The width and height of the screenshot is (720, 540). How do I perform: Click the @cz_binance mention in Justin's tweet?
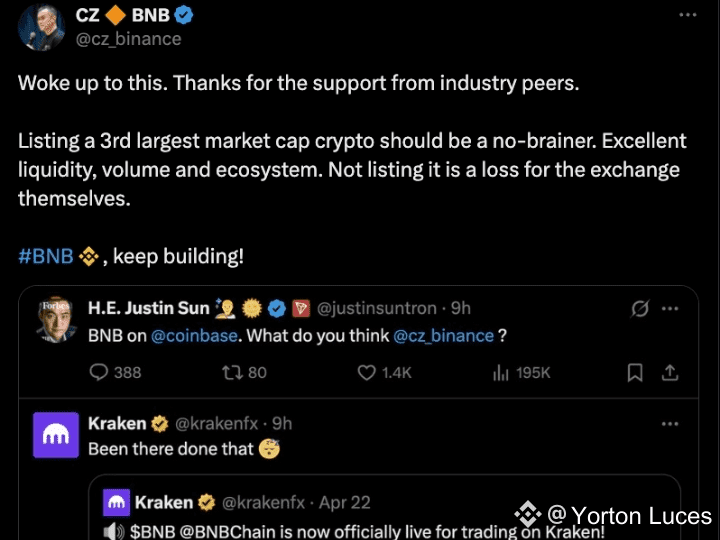[443, 336]
